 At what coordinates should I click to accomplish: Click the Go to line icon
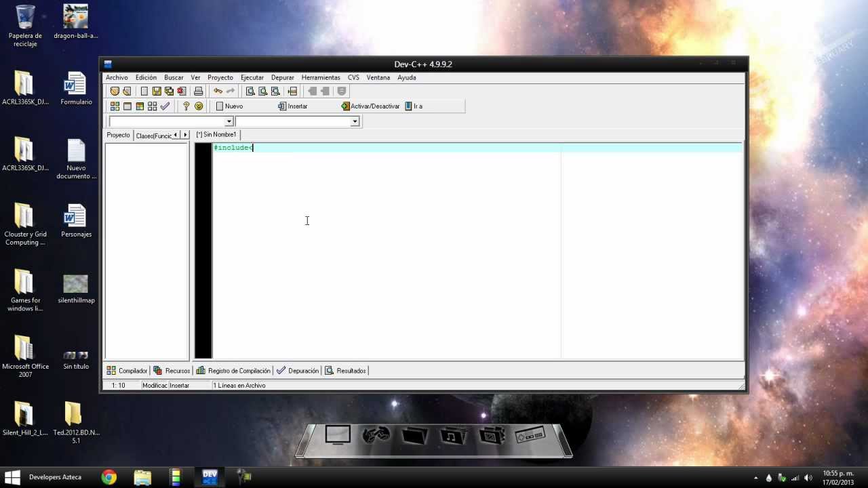click(292, 91)
